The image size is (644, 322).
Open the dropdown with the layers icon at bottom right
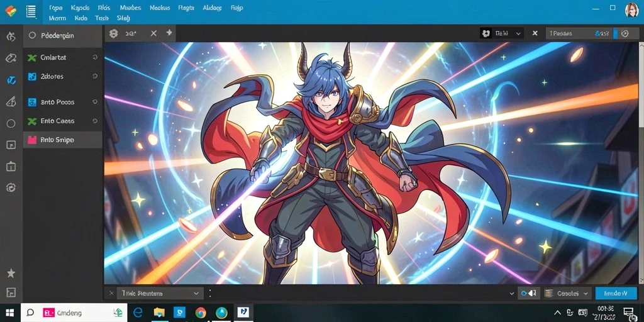point(567,293)
